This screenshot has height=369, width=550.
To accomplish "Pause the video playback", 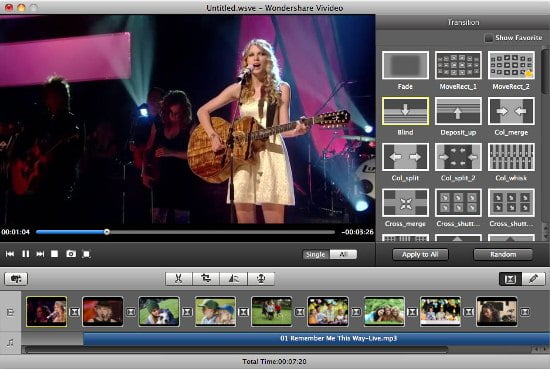I will click(x=26, y=254).
